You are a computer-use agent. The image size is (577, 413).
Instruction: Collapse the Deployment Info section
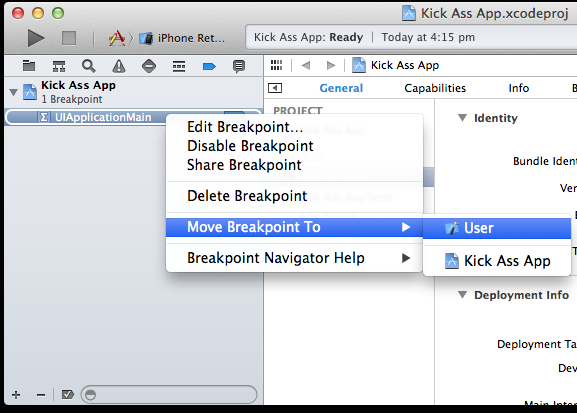coord(463,295)
